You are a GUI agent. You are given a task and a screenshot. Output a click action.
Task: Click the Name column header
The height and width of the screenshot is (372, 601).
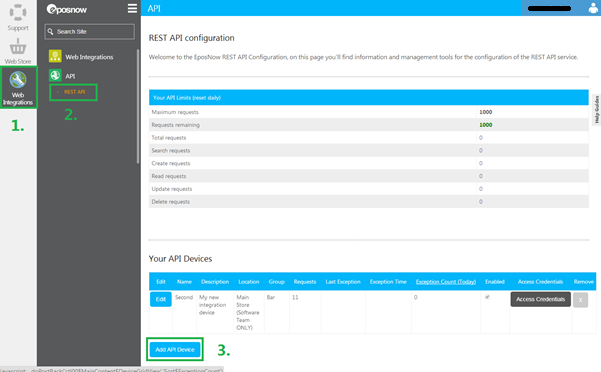click(184, 282)
